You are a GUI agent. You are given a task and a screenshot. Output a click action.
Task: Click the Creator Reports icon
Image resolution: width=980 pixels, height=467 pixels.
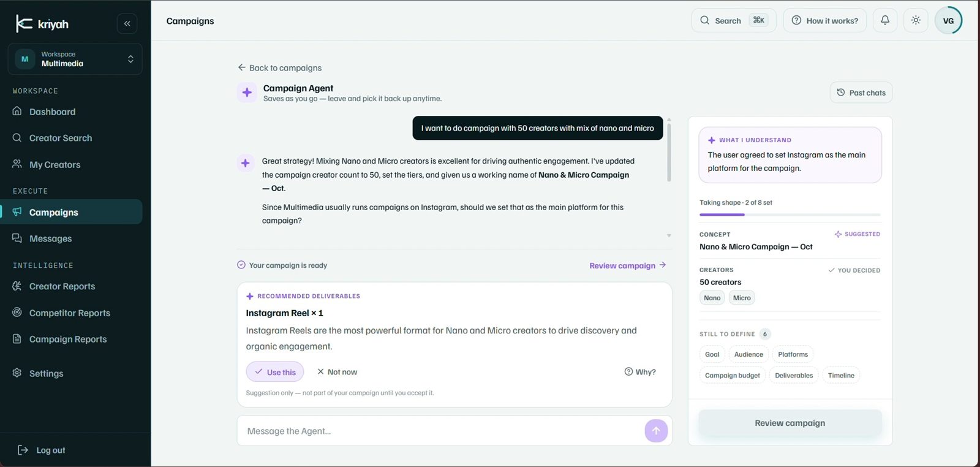(x=17, y=286)
